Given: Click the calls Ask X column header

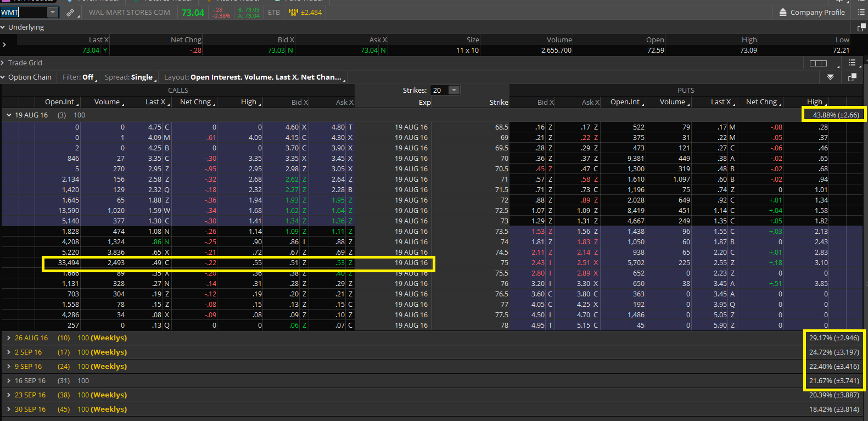Looking at the screenshot, I should [344, 102].
